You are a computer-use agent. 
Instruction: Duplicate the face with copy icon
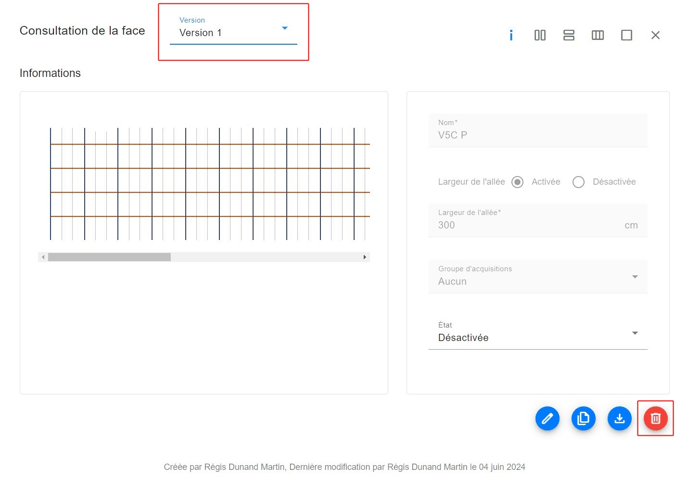[583, 419]
